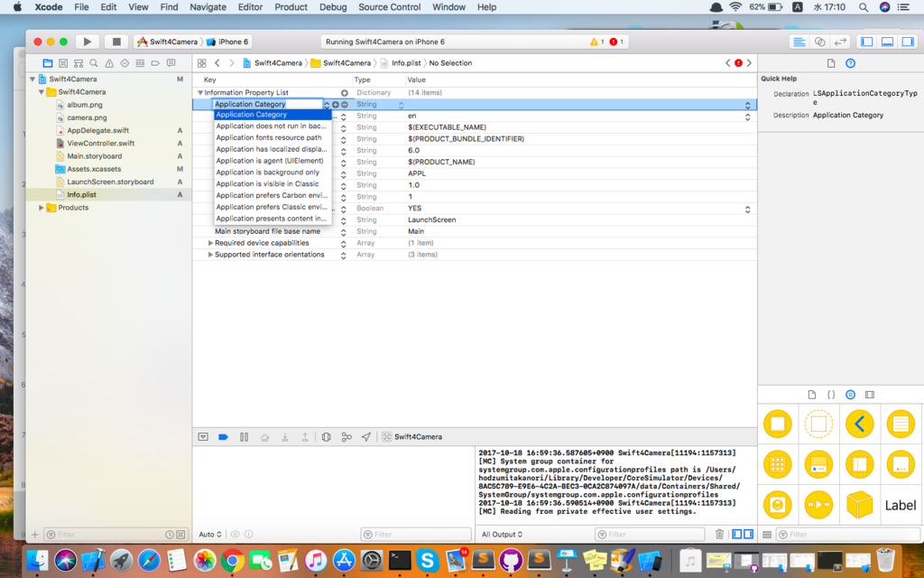Open the All Output console dropdown
This screenshot has height=578, width=924.
502,535
